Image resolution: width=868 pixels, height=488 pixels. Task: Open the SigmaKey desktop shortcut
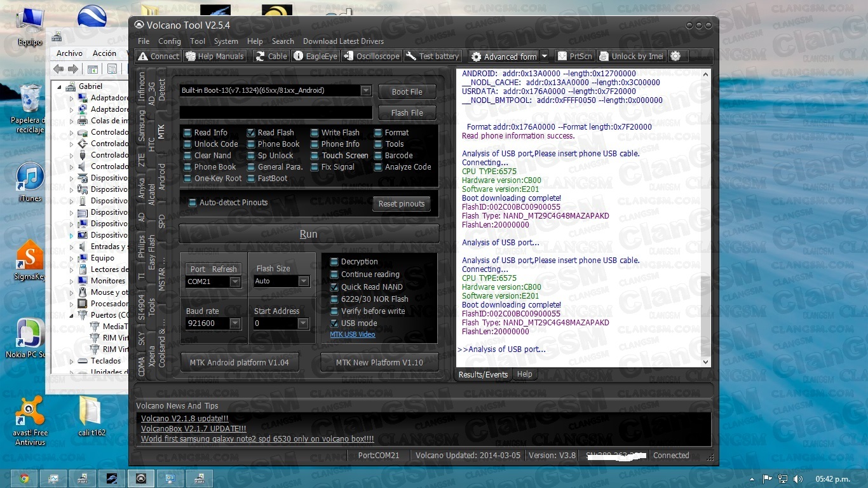click(29, 261)
